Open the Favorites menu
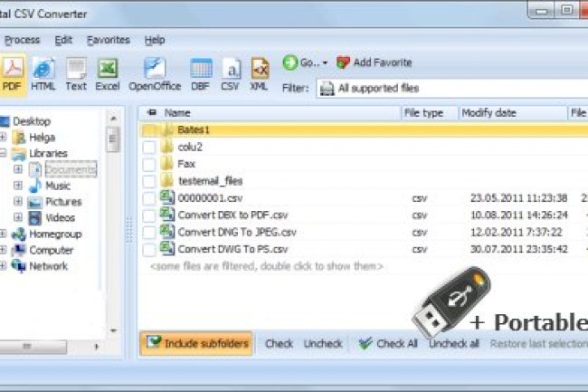588x392 pixels. (108, 40)
